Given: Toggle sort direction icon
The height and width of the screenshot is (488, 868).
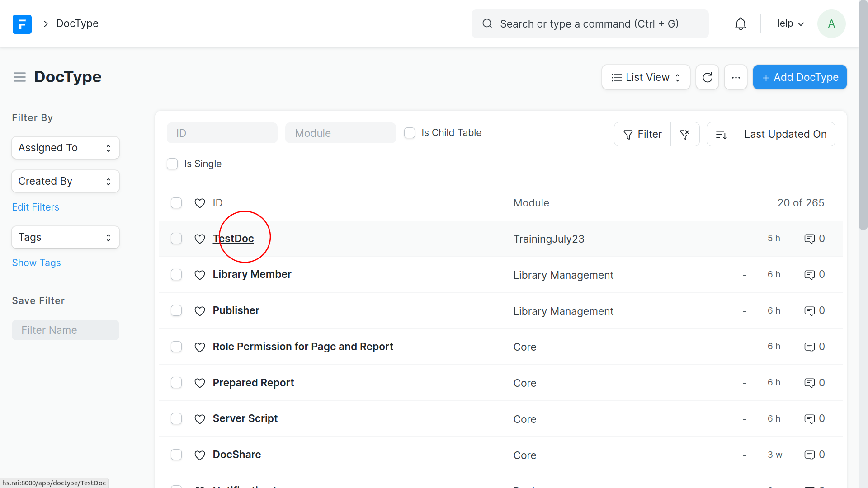Looking at the screenshot, I should coord(721,134).
